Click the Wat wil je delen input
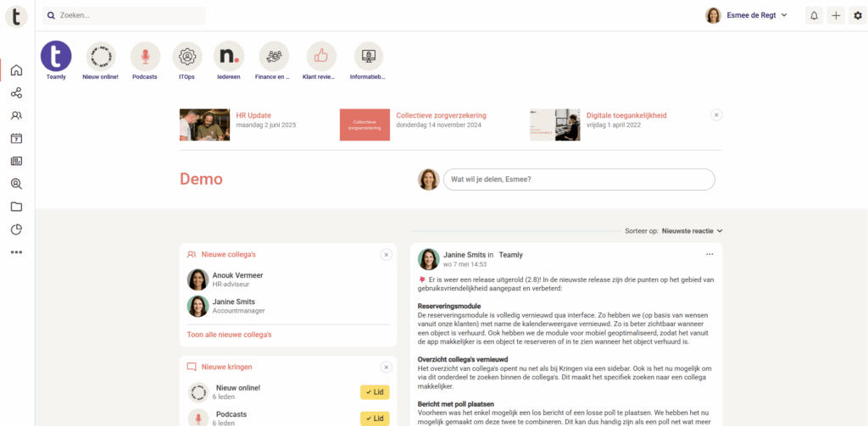The width and height of the screenshot is (868, 426). pos(578,180)
